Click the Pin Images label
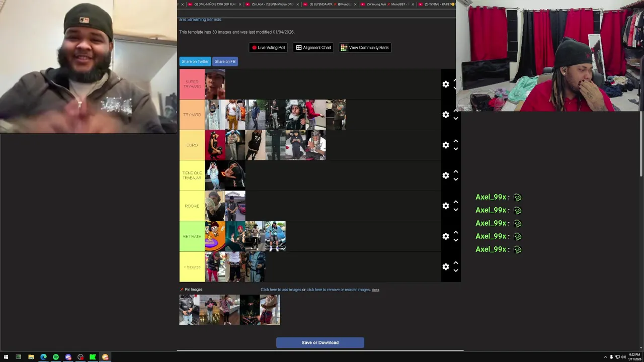The image size is (644, 362). click(x=194, y=290)
